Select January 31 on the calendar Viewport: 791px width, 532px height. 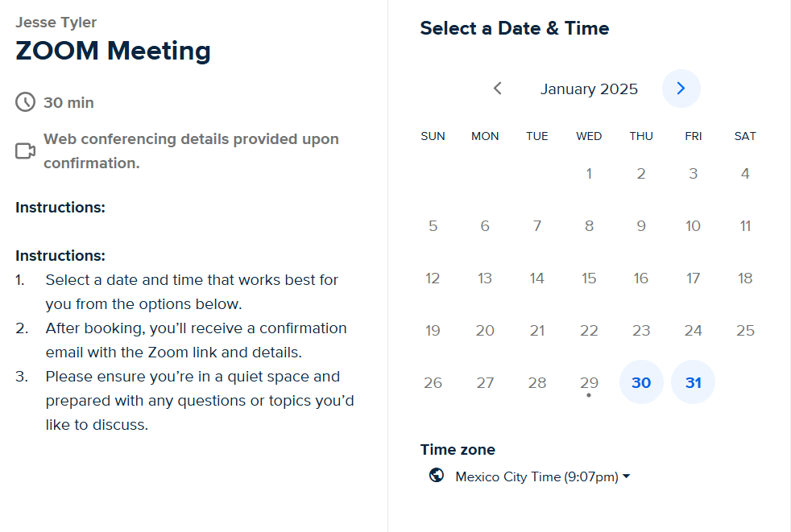click(x=693, y=382)
